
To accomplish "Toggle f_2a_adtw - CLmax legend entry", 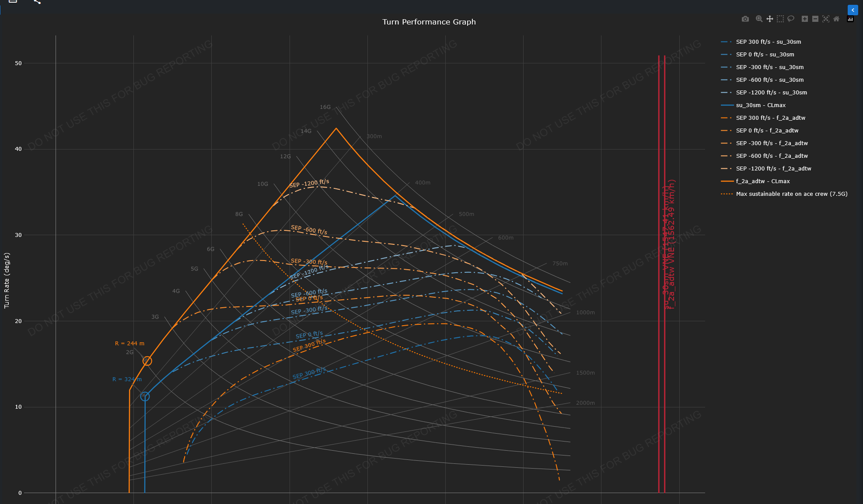I will pos(762,181).
